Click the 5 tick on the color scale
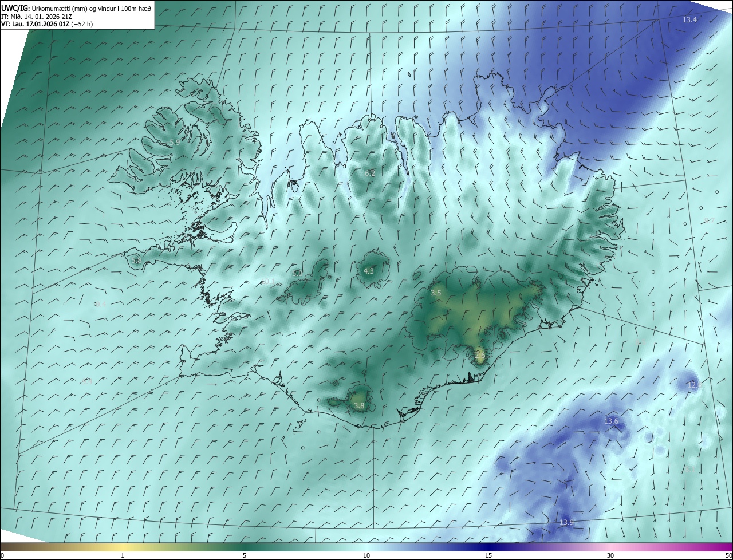Screen dimensions: 733x560 (245, 555)
